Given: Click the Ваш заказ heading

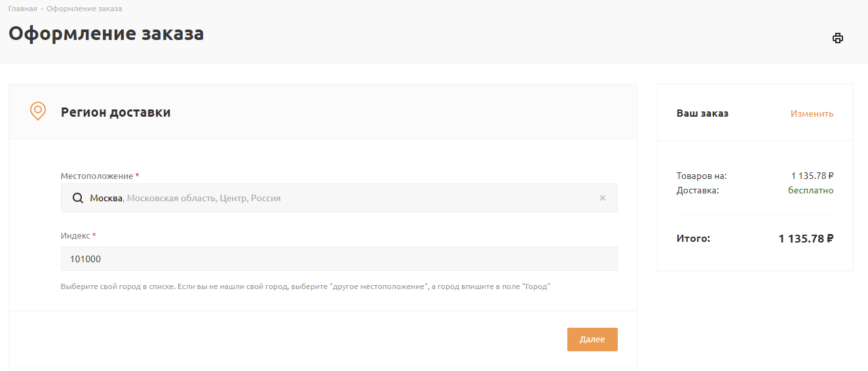Looking at the screenshot, I should [x=702, y=113].
